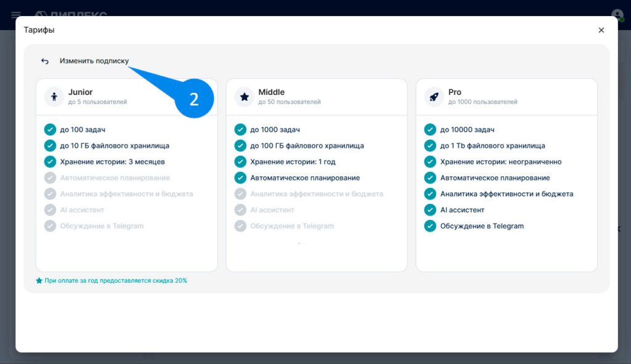Toggle Pro's Обсуждение в Telegram check mark

click(x=430, y=226)
